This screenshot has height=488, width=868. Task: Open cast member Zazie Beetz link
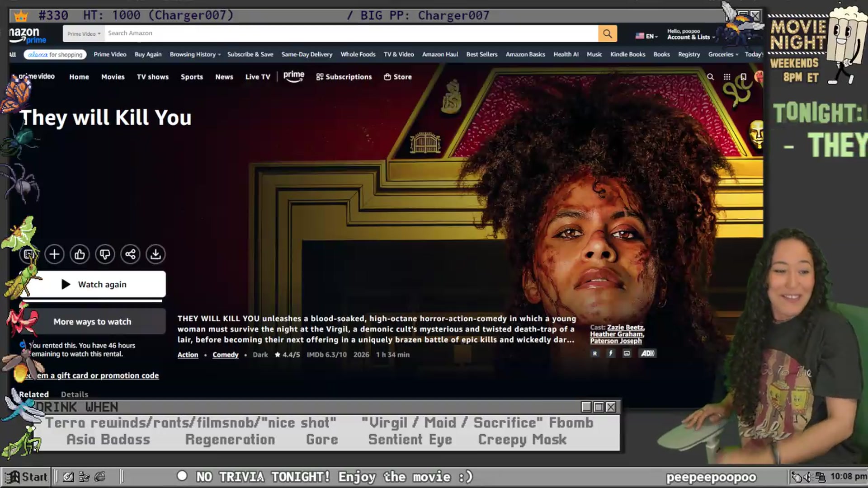(x=626, y=327)
